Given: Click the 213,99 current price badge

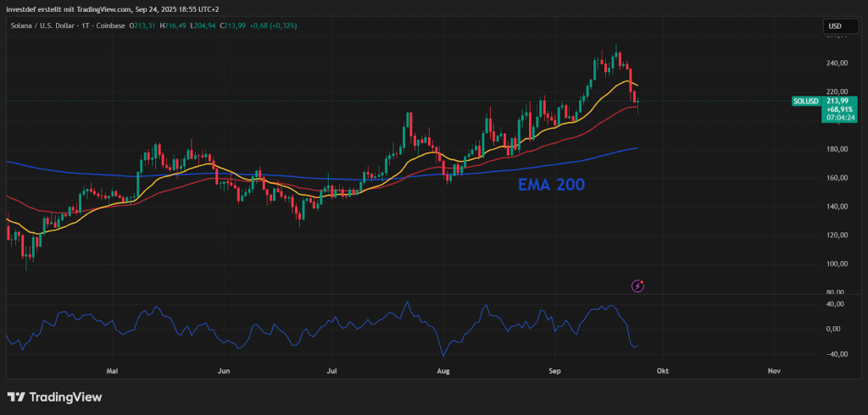Looking at the screenshot, I should point(837,101).
